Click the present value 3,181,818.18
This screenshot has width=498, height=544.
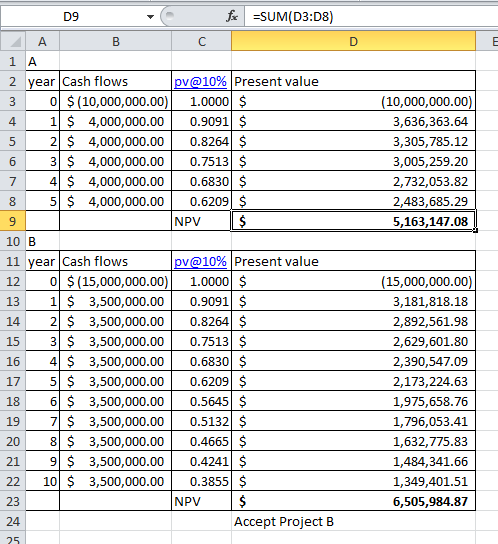[353, 301]
